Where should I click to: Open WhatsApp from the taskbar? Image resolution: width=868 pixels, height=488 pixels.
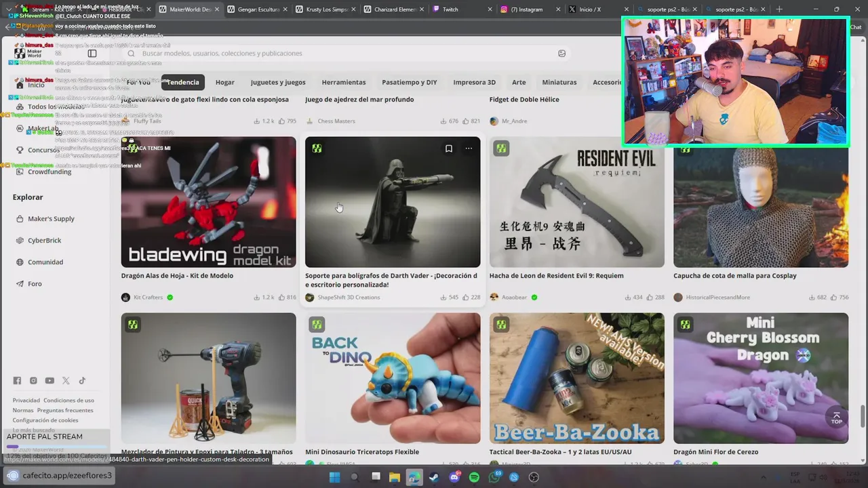pyautogui.click(x=494, y=477)
